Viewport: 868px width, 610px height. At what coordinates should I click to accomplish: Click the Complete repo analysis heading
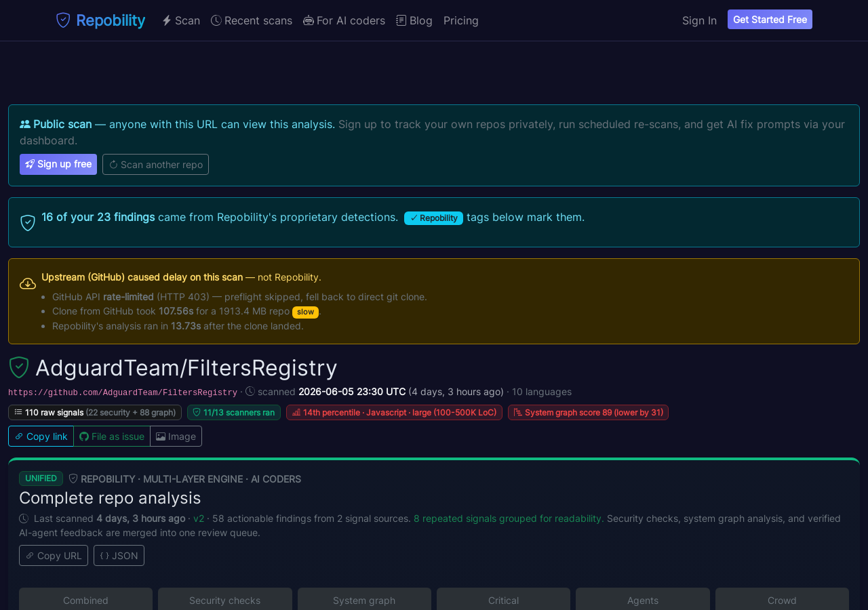110,497
